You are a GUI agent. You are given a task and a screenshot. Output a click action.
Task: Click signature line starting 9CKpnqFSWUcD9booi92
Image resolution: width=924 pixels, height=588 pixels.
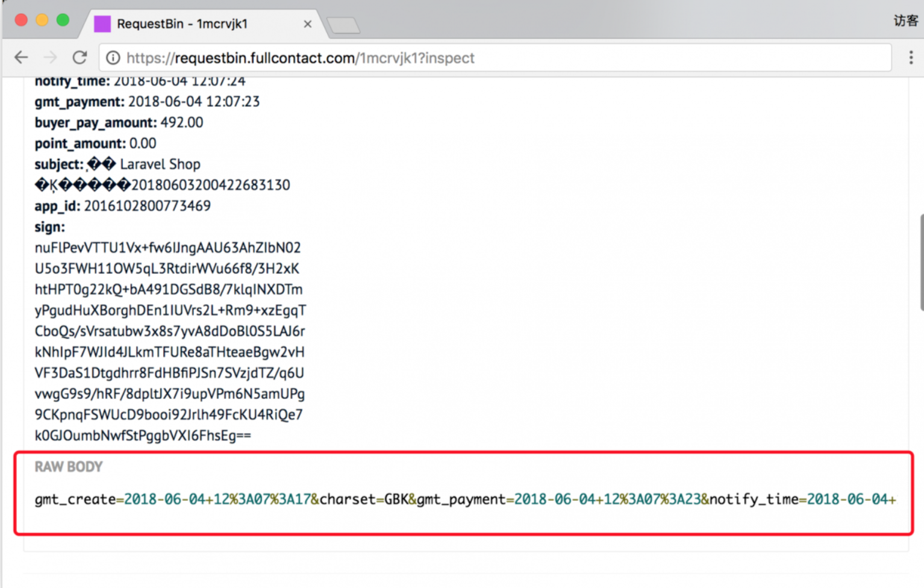click(x=169, y=414)
